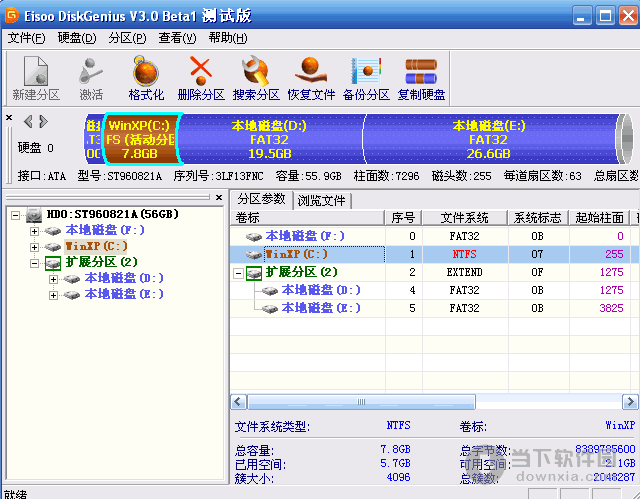
Task: Click the 系统标志 column header
Action: 538,218
